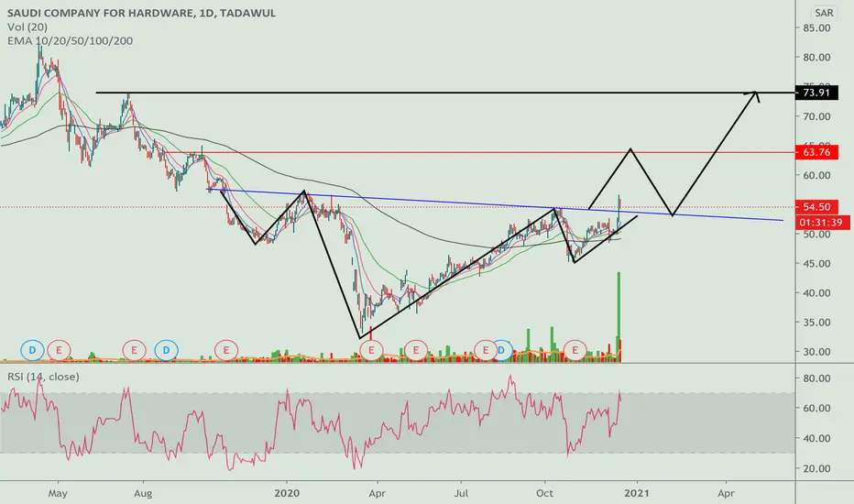
Task: Click the May label on time axis
Action: [x=57, y=493]
